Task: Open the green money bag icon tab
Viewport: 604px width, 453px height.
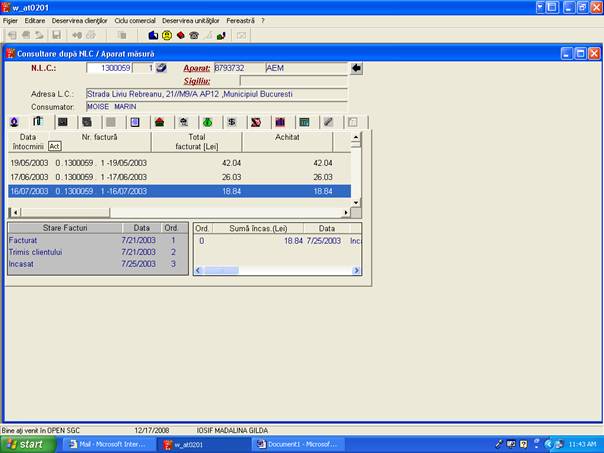Action: click(x=207, y=121)
